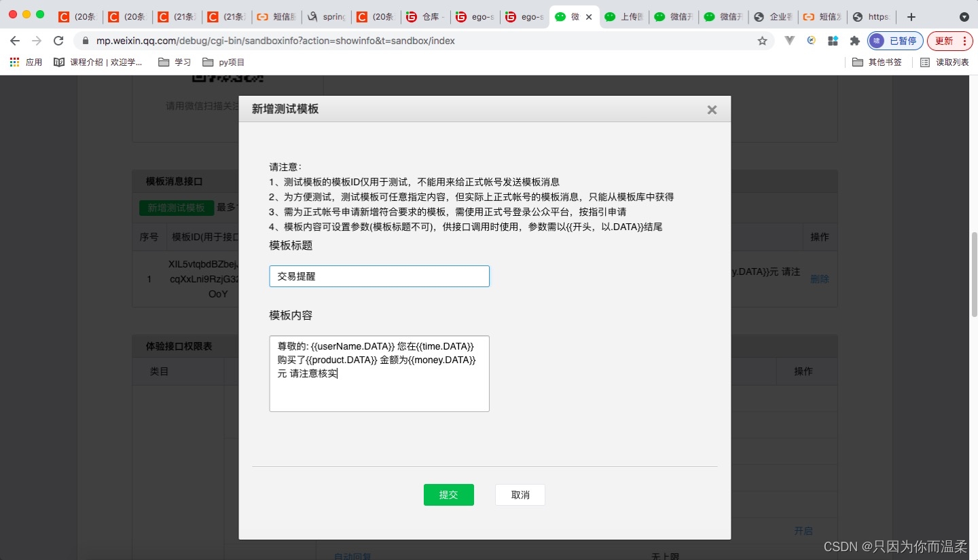Switch to the https tab
This screenshot has height=560, width=978.
(873, 17)
